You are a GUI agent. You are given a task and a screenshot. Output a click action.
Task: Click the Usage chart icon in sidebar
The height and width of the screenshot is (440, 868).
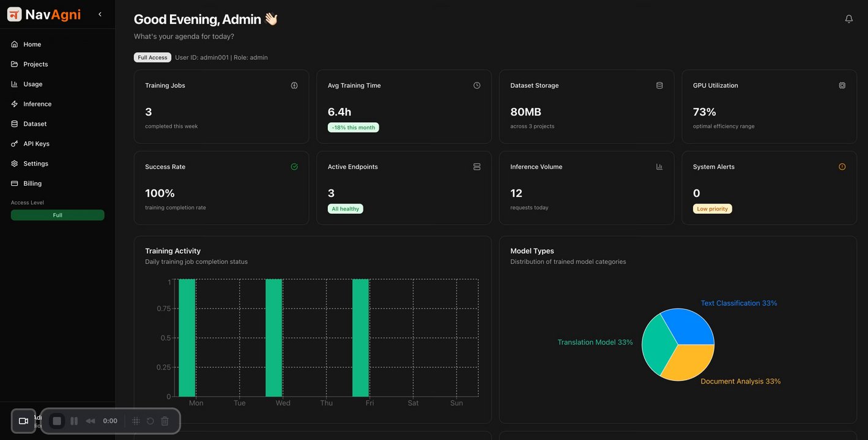coord(15,84)
